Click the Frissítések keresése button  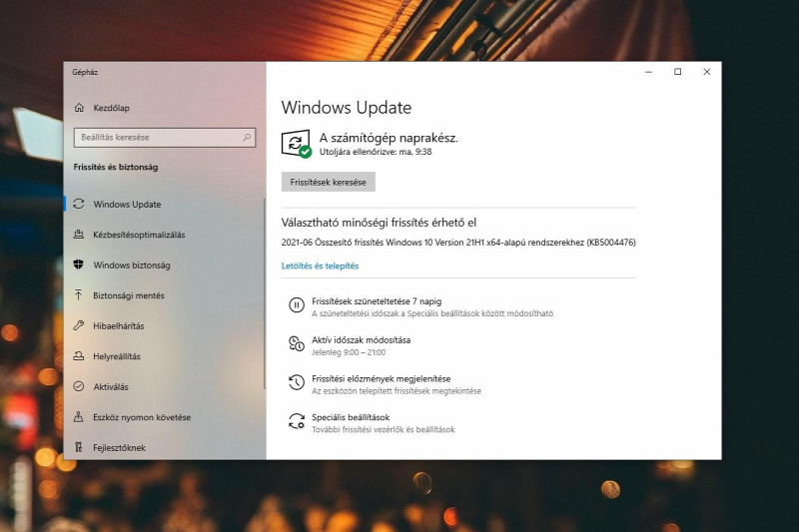click(x=329, y=182)
